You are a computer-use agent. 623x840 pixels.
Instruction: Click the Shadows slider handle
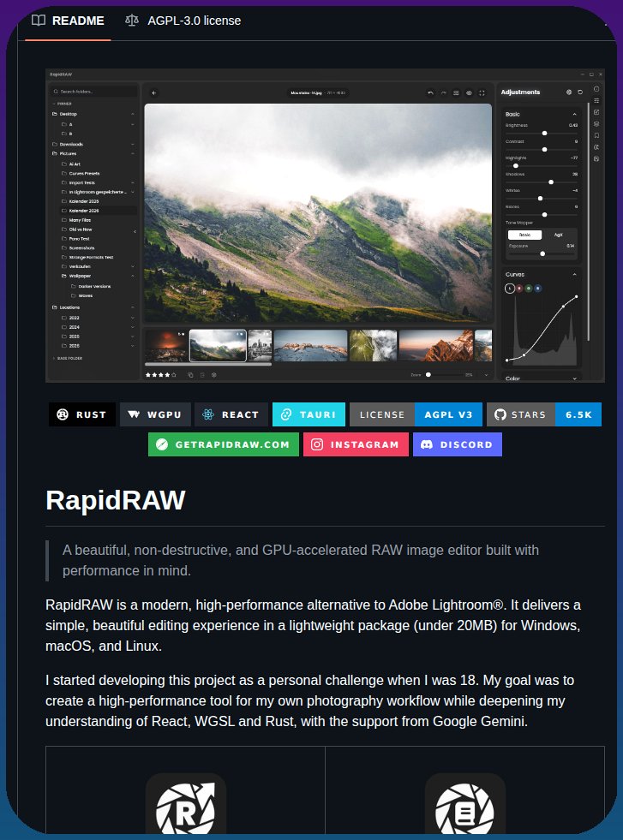(551, 182)
